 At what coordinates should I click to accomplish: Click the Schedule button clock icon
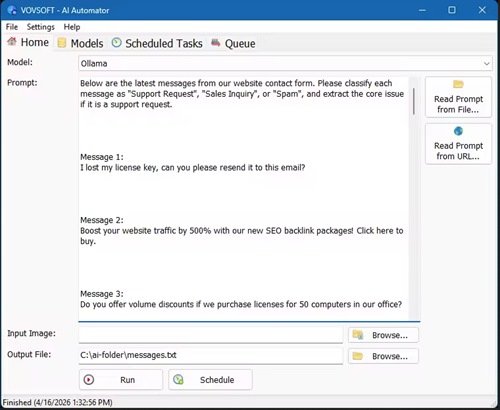[178, 379]
